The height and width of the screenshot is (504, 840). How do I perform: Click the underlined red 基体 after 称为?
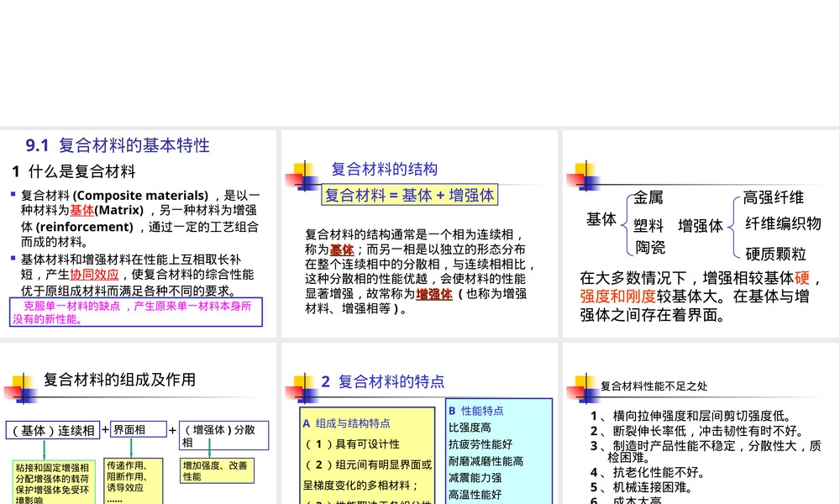[342, 249]
